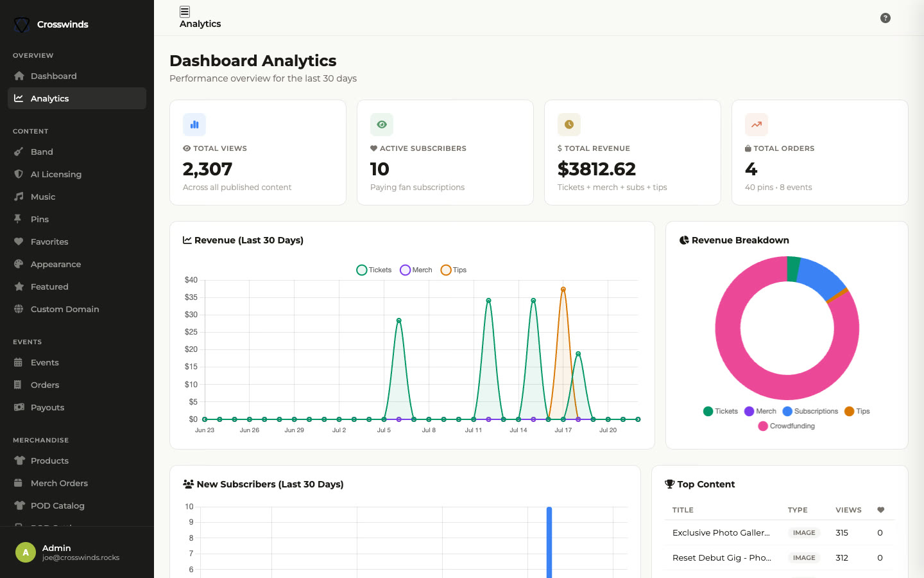The width and height of the screenshot is (924, 578).
Task: Click the IMAGE badge on Exclusive Photo row
Action: click(804, 532)
